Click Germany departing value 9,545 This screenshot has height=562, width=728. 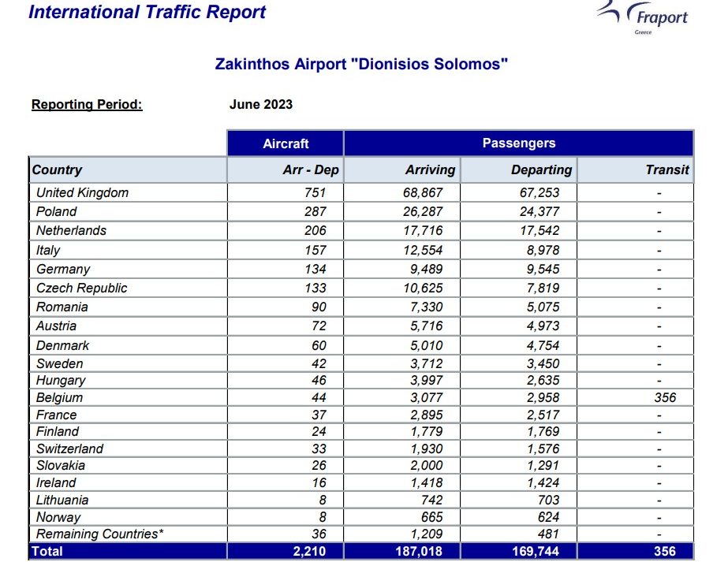[543, 269]
